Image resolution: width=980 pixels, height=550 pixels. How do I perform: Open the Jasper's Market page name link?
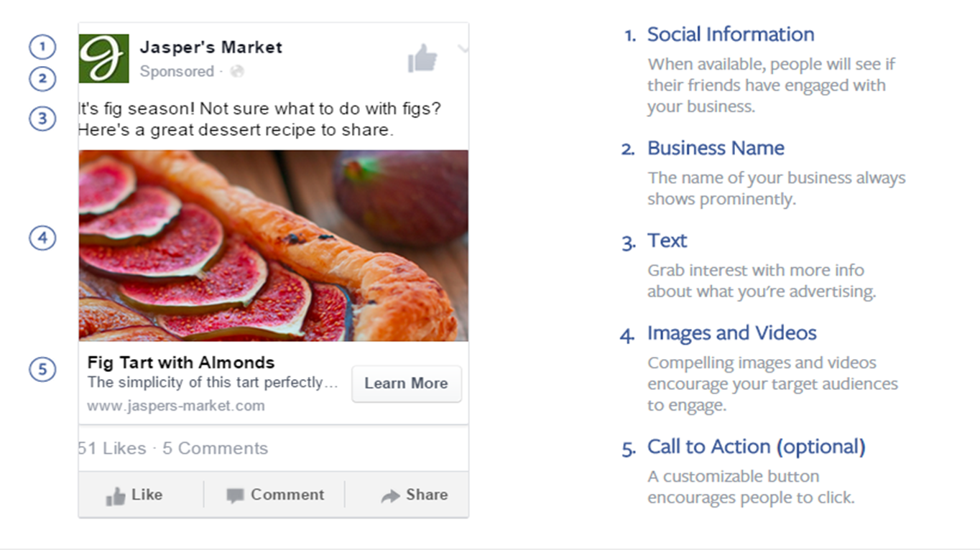(211, 47)
